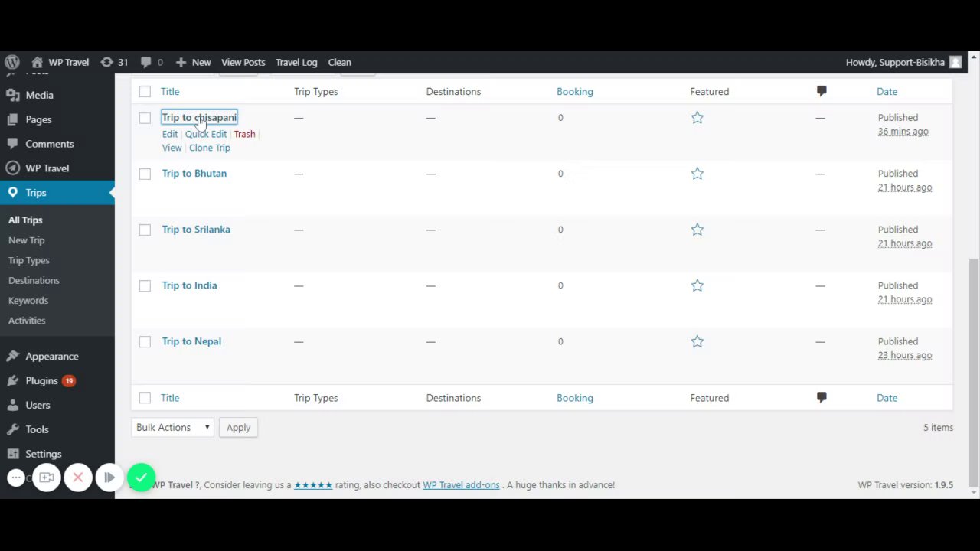Screen dimensions: 980x551
Task: Select all trips with header checkbox
Action: pyautogui.click(x=145, y=92)
